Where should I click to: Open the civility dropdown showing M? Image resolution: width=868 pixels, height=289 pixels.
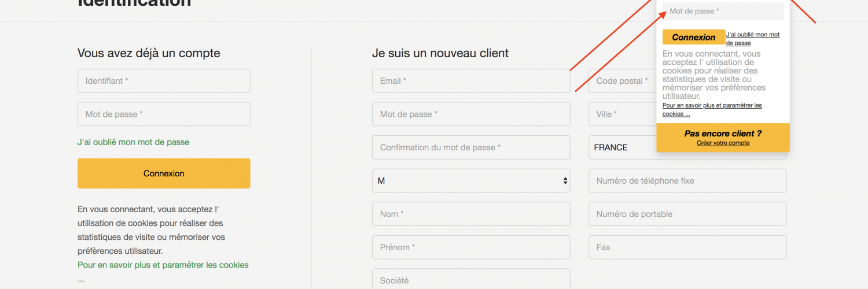pos(470,181)
